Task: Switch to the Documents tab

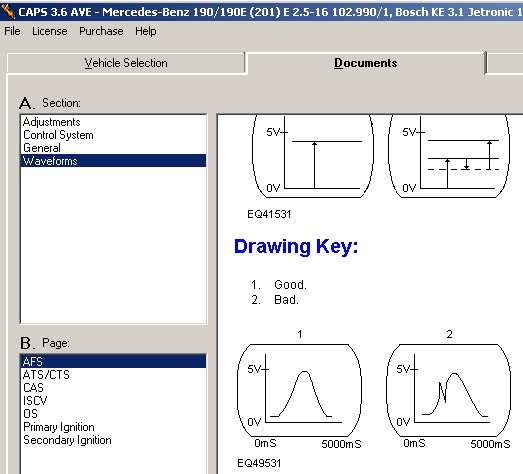Action: pos(366,63)
